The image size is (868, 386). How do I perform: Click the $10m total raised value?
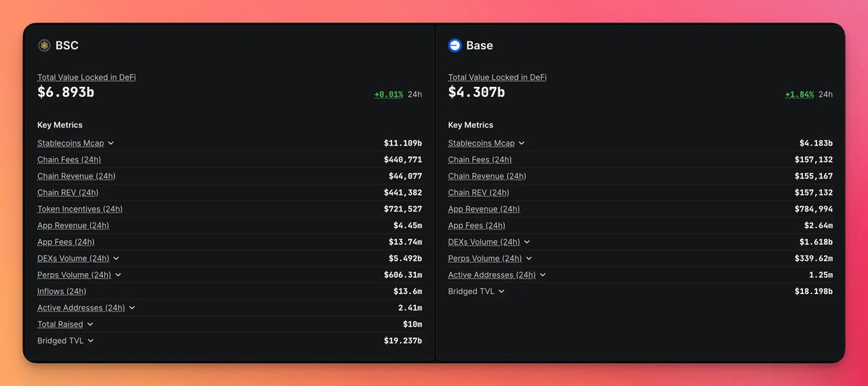coord(412,324)
